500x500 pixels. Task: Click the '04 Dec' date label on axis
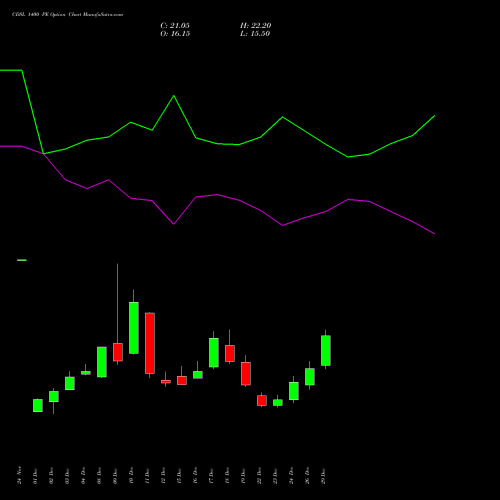[x=83, y=476]
